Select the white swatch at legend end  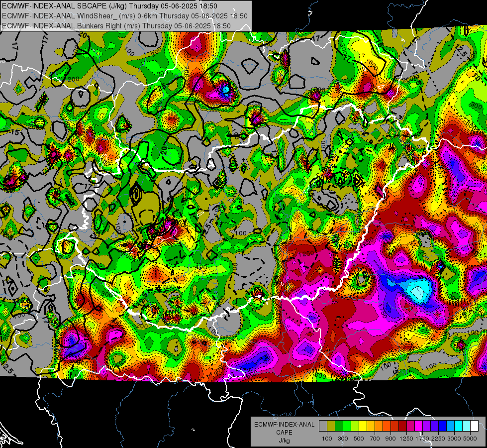pyautogui.click(x=474, y=426)
